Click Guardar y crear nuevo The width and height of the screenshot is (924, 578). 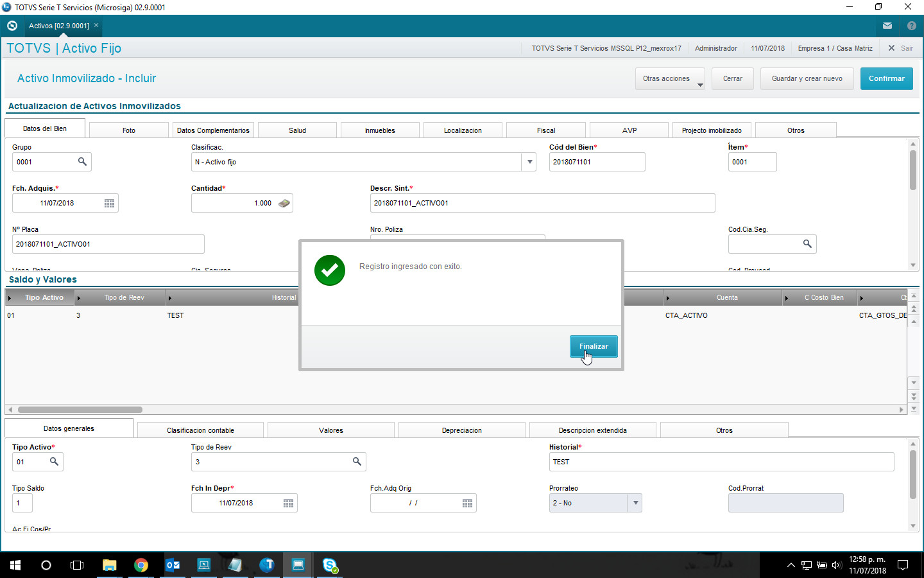coord(807,78)
